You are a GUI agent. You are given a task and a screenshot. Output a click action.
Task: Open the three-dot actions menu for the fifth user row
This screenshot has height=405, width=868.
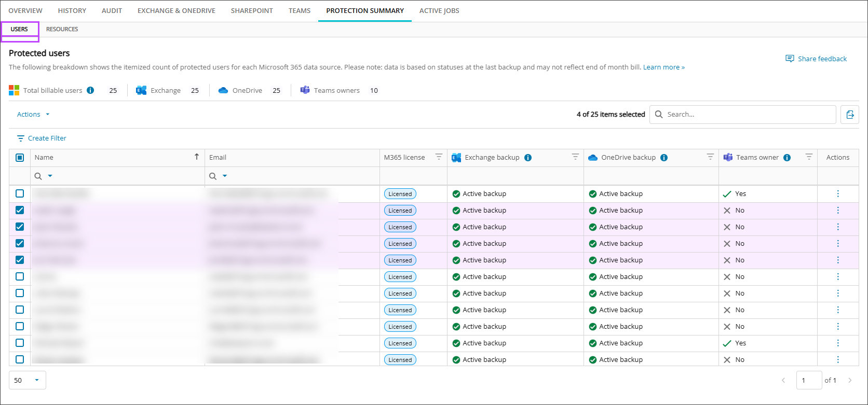coord(838,260)
